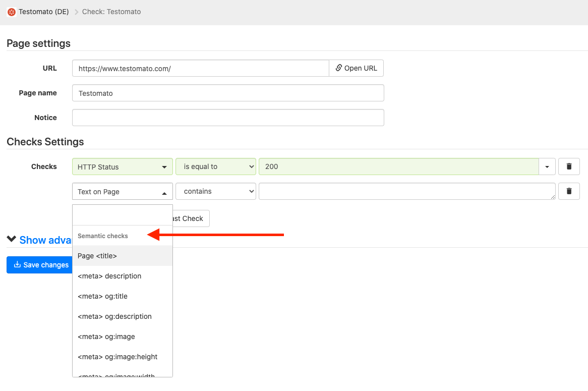588x391 pixels.
Task: Select <meta> og:description option
Action: coord(122,317)
